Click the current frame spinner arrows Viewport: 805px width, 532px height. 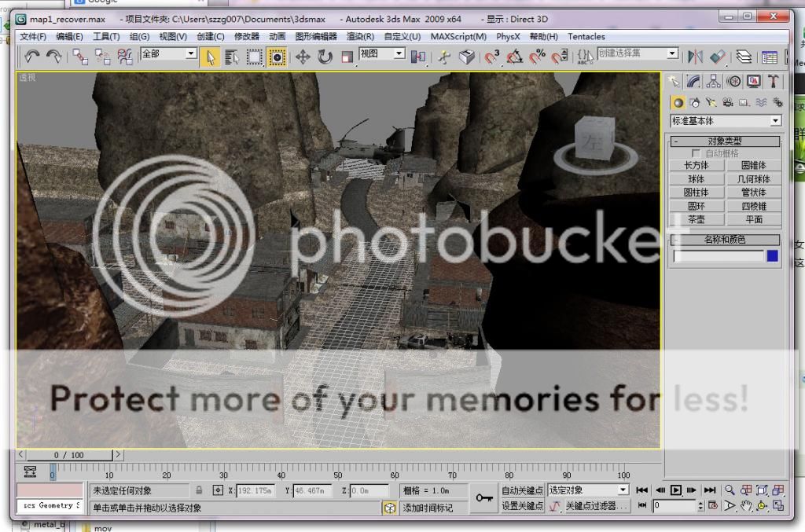[700, 506]
